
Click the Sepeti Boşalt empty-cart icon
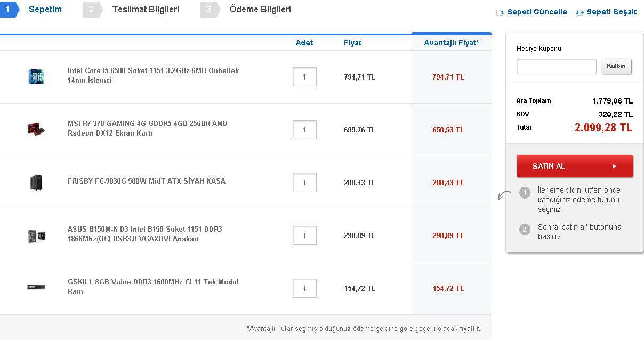point(579,12)
